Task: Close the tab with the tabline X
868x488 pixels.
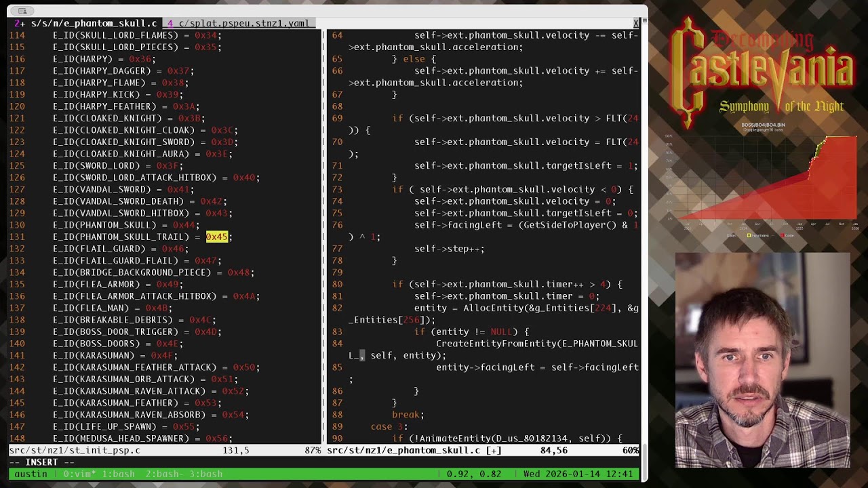Action: click(636, 23)
